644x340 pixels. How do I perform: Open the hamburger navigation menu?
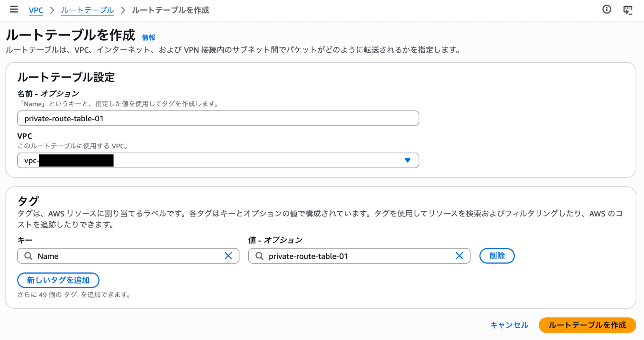pos(14,10)
